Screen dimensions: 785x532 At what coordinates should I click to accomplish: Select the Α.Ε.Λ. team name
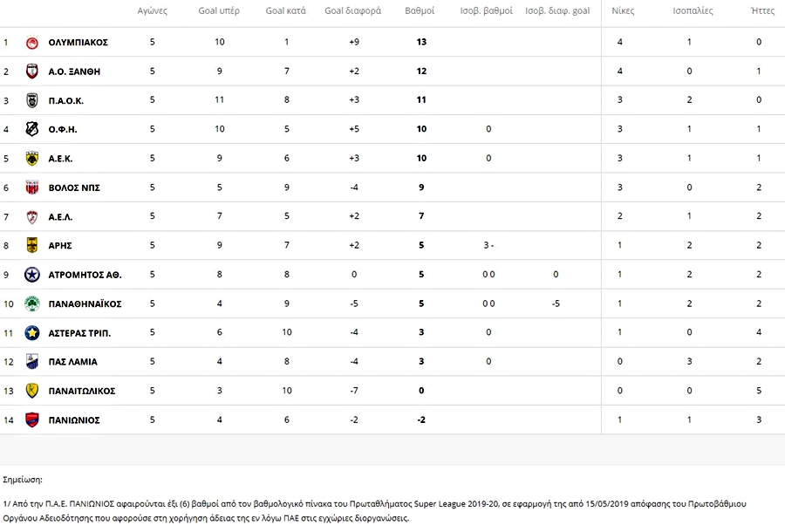click(x=65, y=216)
